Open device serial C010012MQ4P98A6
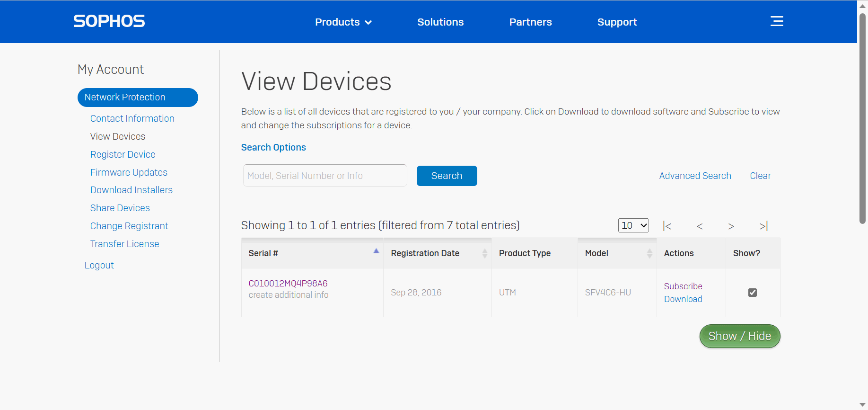This screenshot has width=868, height=410. [288, 284]
